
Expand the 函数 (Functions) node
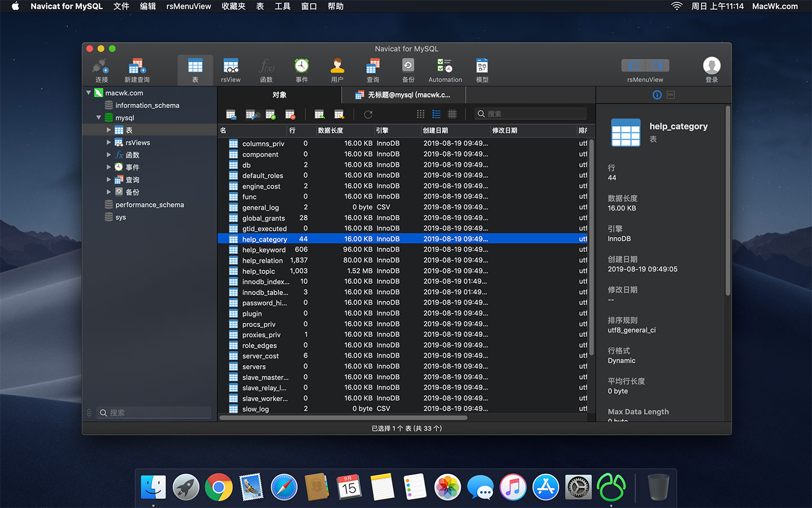point(109,155)
